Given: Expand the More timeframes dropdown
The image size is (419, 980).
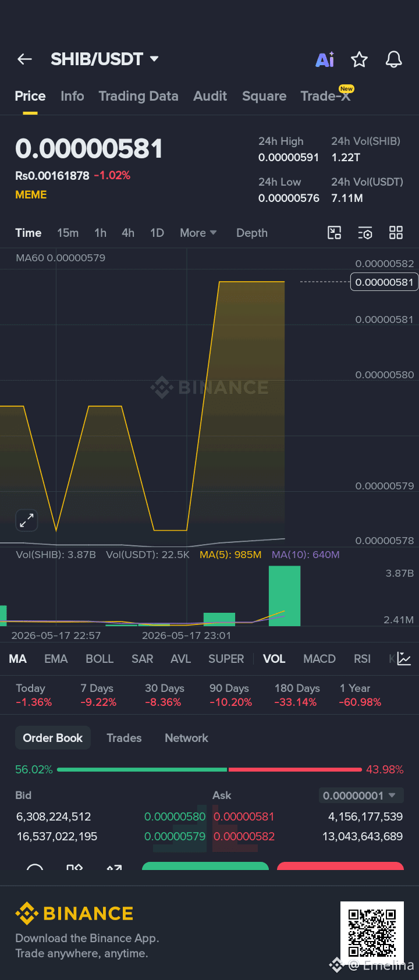Looking at the screenshot, I should [198, 233].
